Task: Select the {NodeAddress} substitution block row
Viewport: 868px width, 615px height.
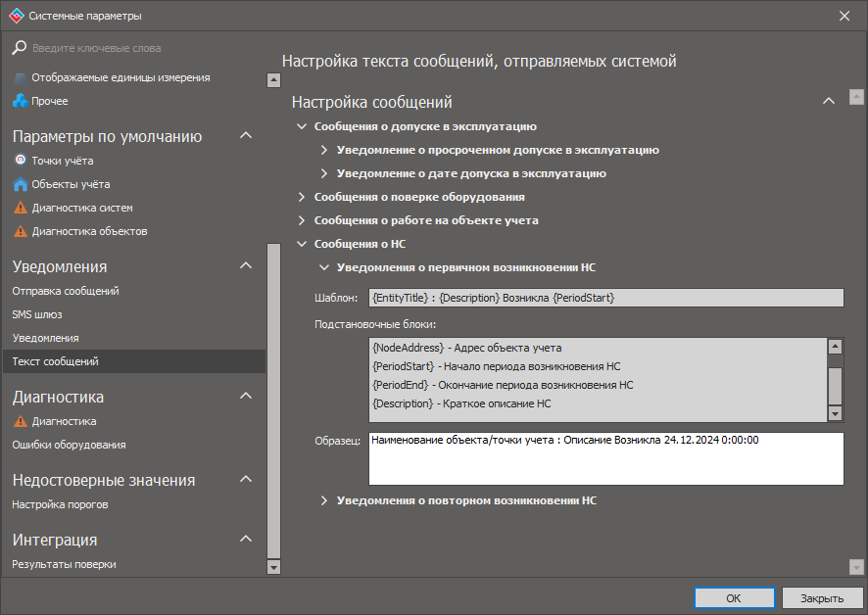Action: point(598,348)
